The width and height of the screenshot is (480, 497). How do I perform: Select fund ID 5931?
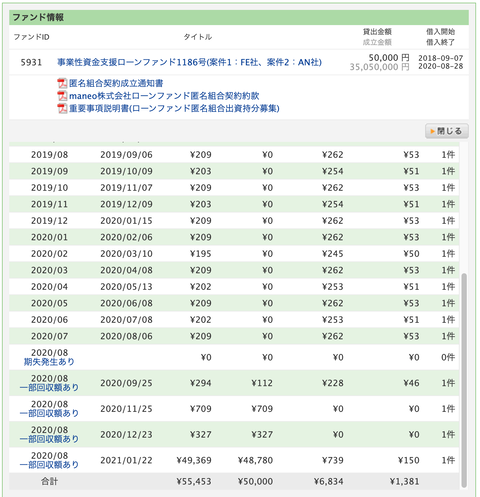coord(31,62)
